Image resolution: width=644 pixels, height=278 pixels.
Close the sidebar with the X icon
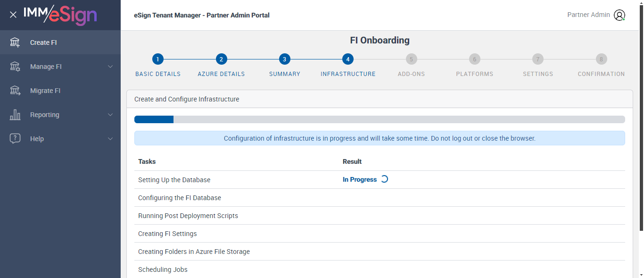[x=13, y=15]
